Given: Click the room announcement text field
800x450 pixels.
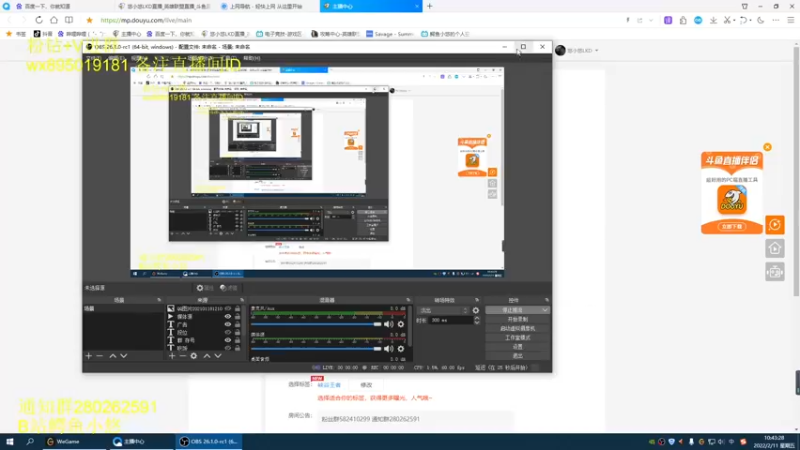Looking at the screenshot, I should pyautogui.click(x=414, y=419).
